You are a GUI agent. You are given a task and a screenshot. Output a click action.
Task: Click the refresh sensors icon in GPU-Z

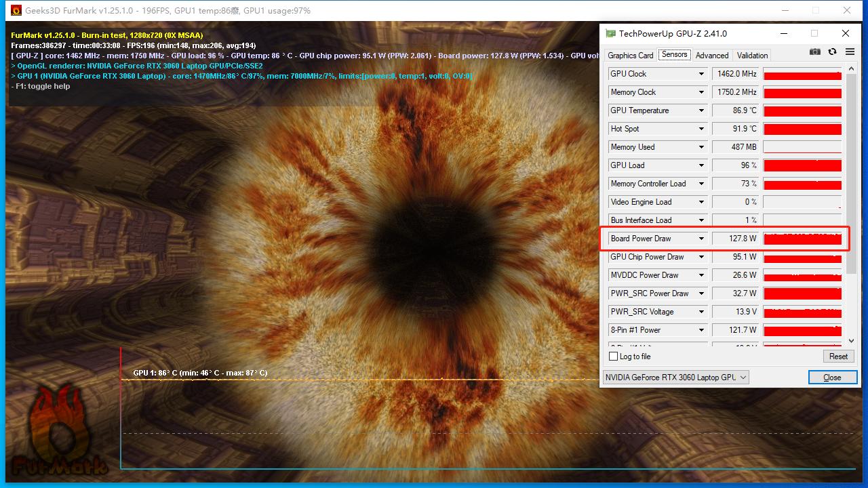832,52
